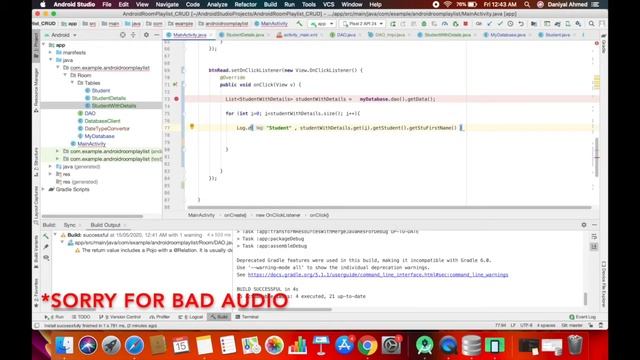Expand Gradle Scripts node
Image resolution: width=640 pixels, height=360 pixels.
44,189
